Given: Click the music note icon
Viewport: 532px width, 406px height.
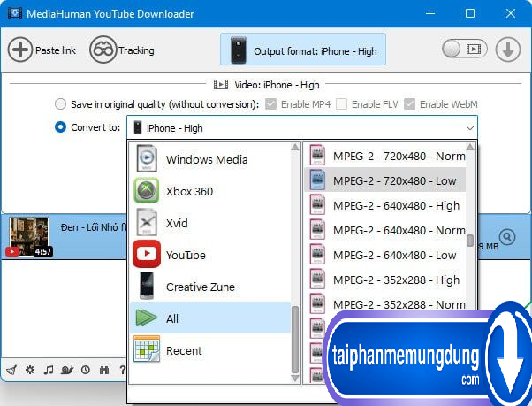Looking at the screenshot, I should (x=49, y=370).
